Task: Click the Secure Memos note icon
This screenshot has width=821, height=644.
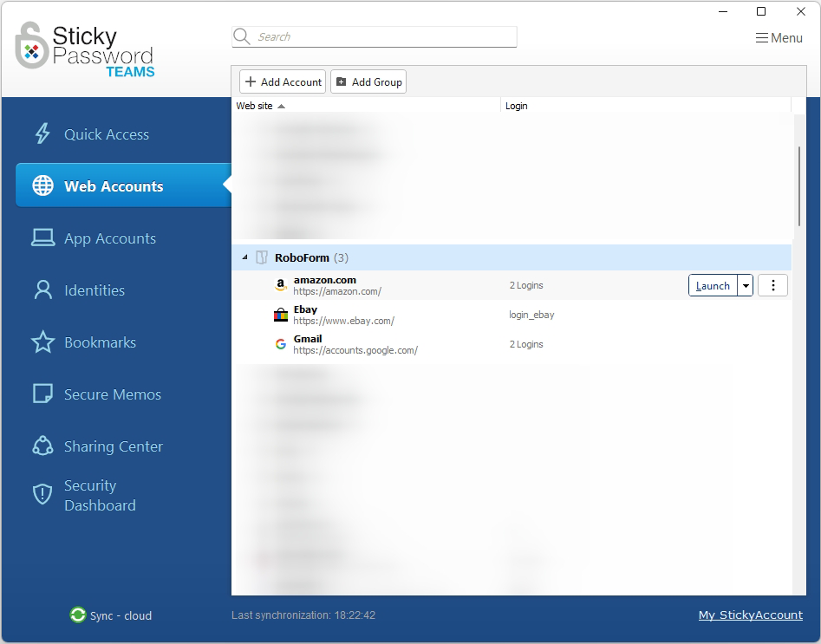Action: [x=43, y=394]
